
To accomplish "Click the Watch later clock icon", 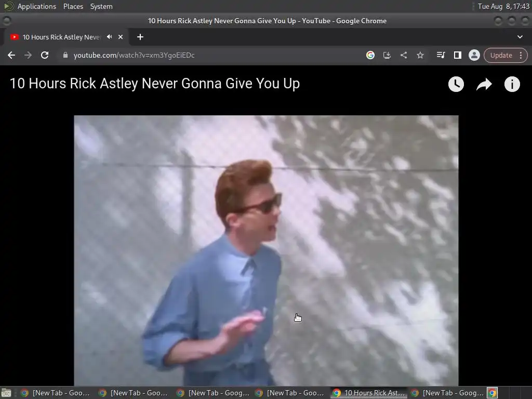I will tap(456, 84).
